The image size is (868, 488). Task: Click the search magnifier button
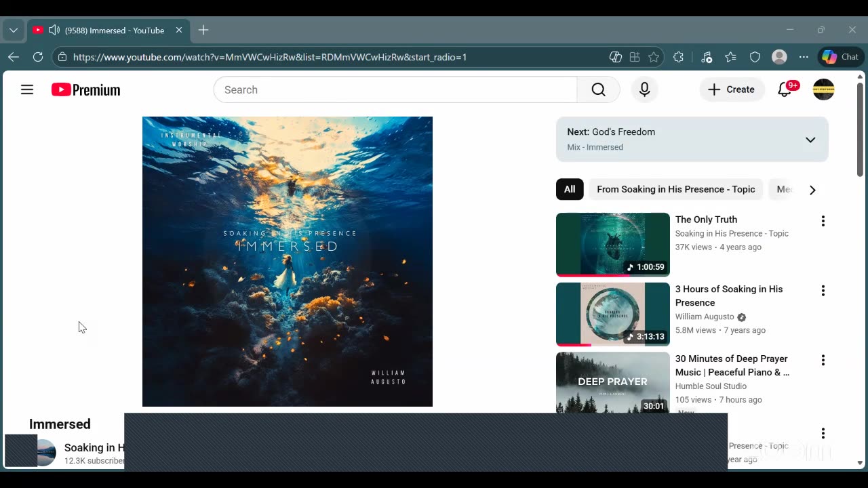click(598, 89)
